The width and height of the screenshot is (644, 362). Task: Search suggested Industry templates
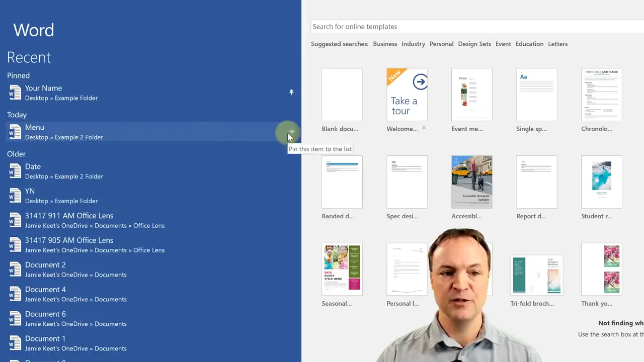[x=413, y=44]
